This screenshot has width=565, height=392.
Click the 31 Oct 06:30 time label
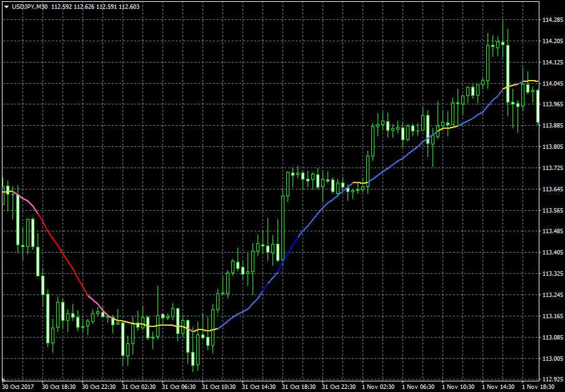tap(181, 386)
